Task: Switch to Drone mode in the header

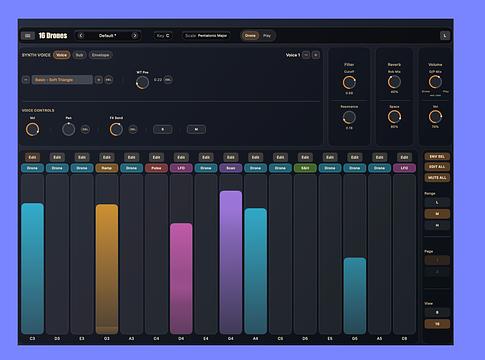Action: (250, 36)
